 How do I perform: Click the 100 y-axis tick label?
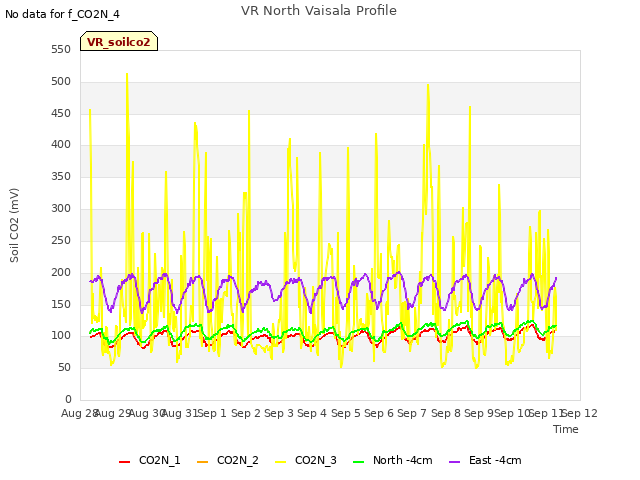coord(61,336)
